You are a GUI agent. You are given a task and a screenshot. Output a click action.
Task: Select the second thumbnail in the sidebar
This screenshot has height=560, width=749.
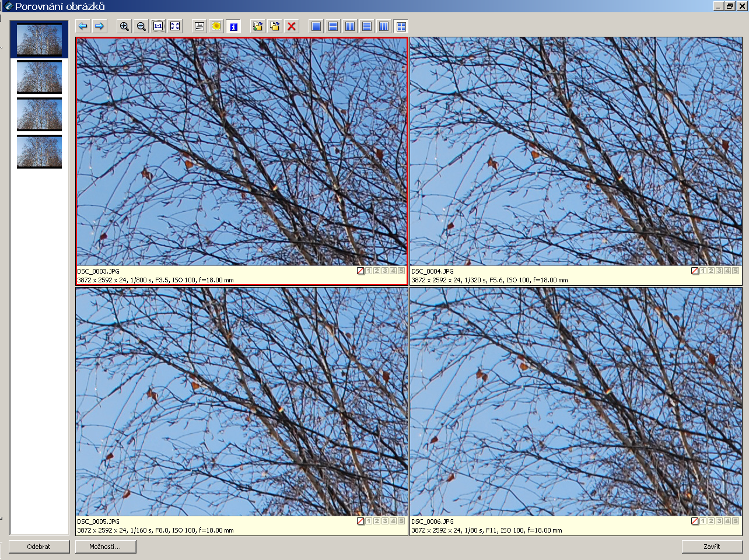pos(39,77)
